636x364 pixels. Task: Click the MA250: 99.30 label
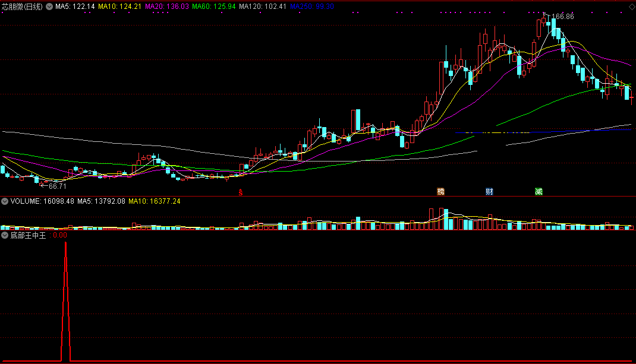pos(312,7)
